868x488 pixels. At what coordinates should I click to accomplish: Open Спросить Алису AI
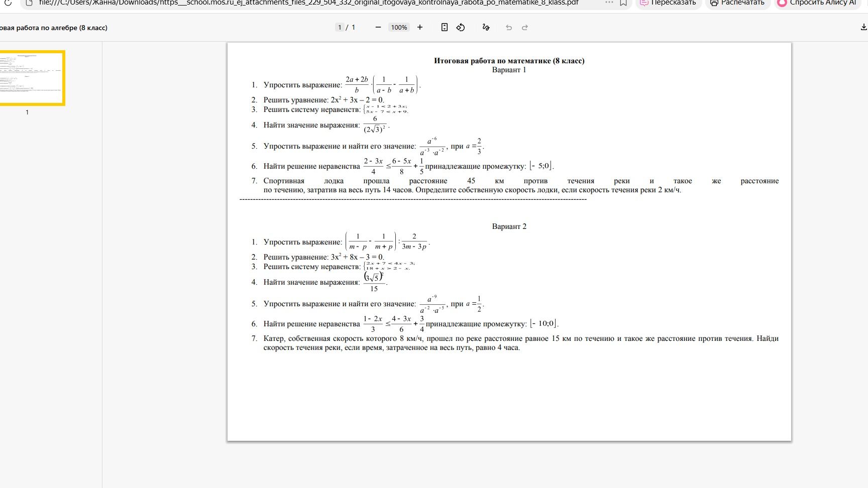pyautogui.click(x=818, y=3)
